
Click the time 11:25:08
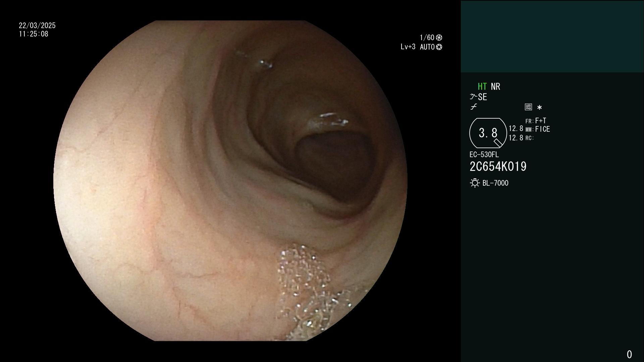click(x=34, y=34)
